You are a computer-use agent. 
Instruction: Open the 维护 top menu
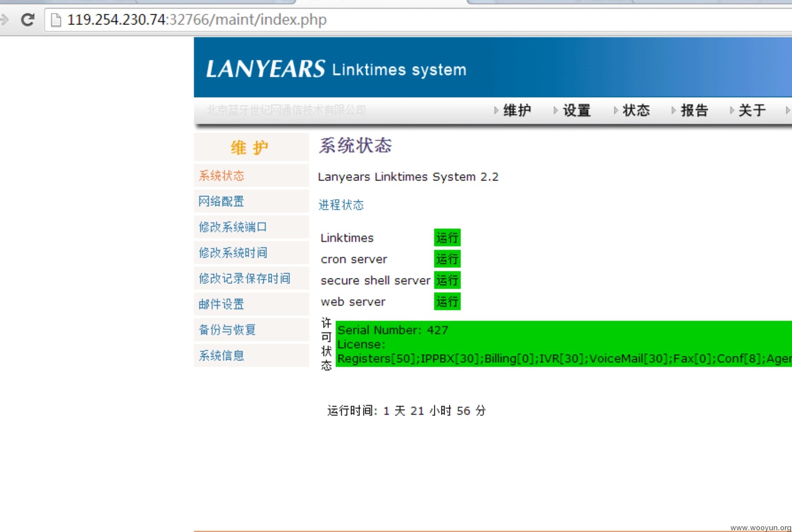pyautogui.click(x=517, y=110)
